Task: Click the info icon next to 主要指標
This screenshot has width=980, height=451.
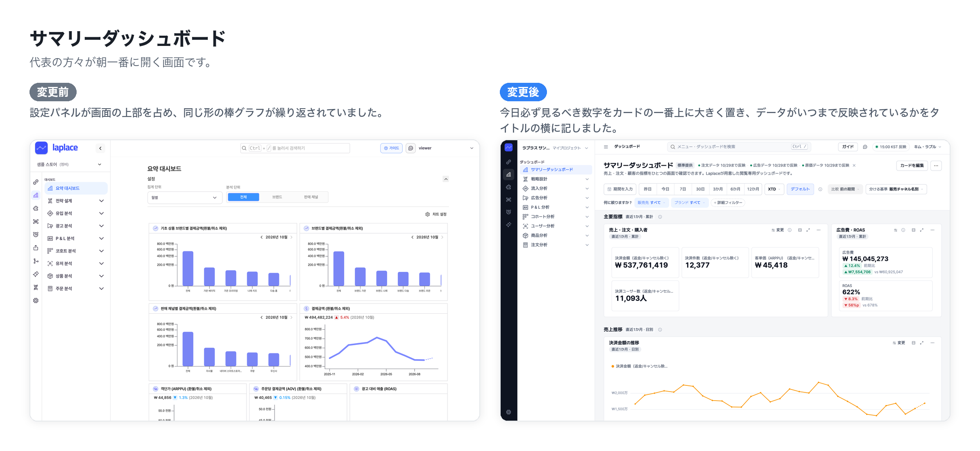Action: pyautogui.click(x=660, y=217)
